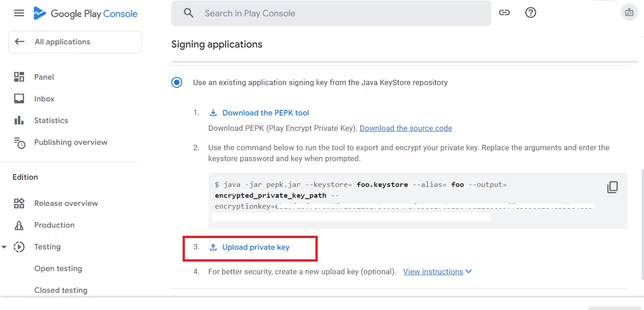Click Upload private key

coord(255,248)
